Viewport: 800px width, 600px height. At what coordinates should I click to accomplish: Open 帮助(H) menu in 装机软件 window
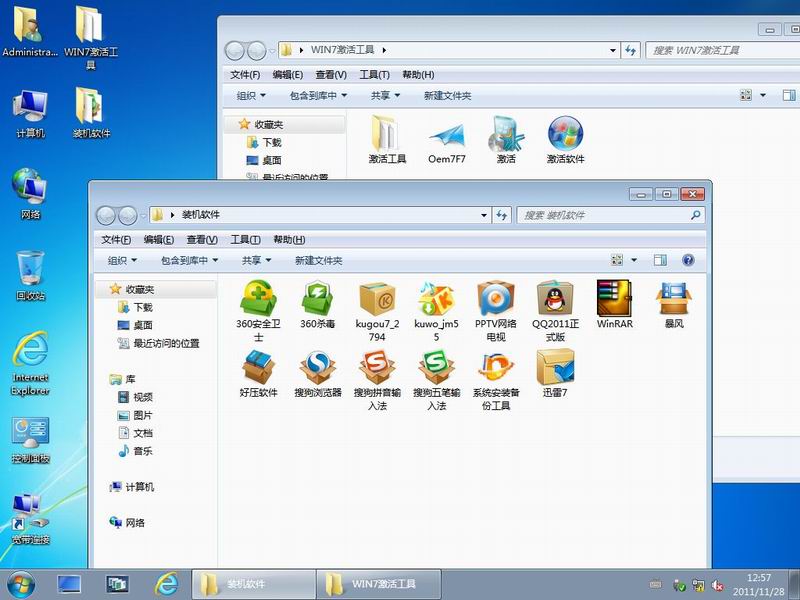289,240
